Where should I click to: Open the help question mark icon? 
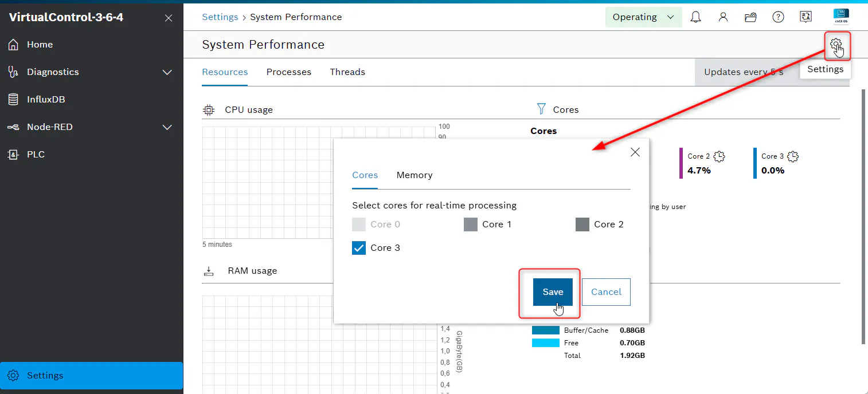(x=778, y=17)
